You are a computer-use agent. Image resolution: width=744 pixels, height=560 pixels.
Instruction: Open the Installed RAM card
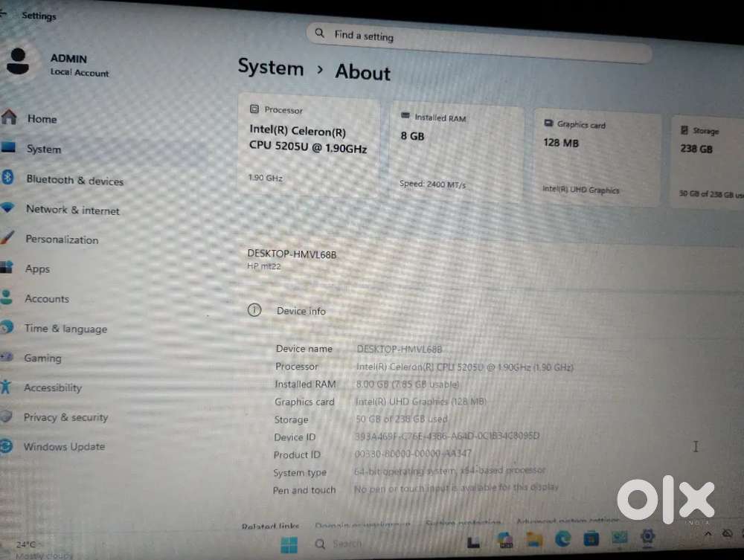(457, 152)
